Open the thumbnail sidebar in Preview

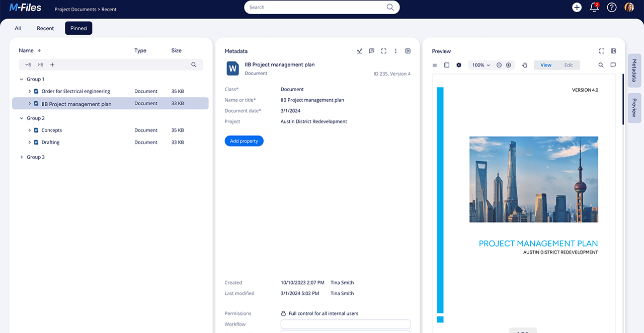(x=446, y=65)
